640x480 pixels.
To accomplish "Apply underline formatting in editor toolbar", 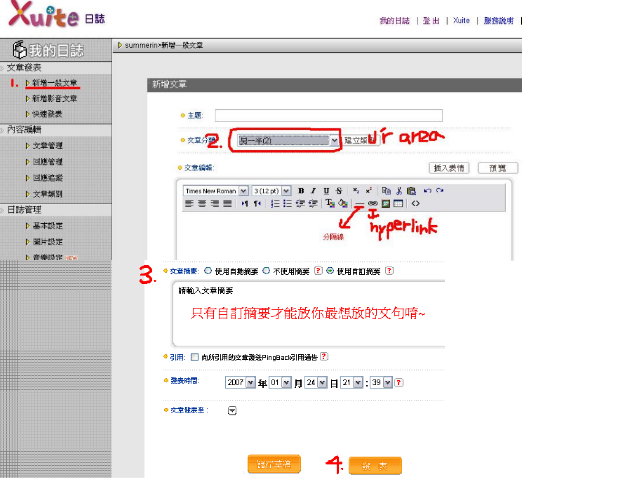I will coord(326,190).
